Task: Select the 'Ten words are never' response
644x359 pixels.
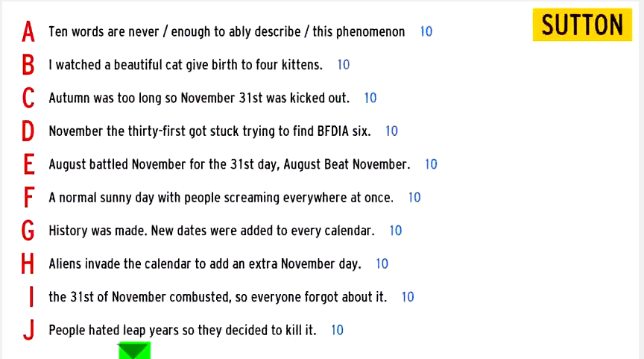Action: point(227,31)
